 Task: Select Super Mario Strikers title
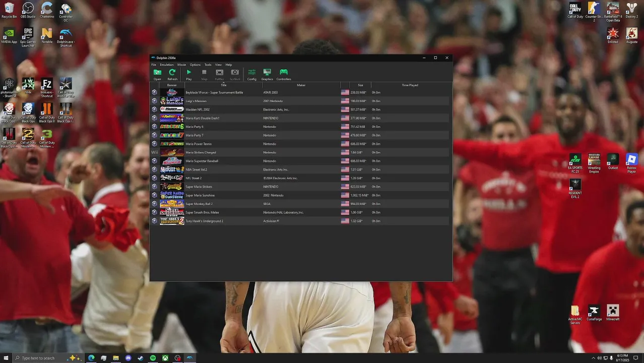(199, 187)
